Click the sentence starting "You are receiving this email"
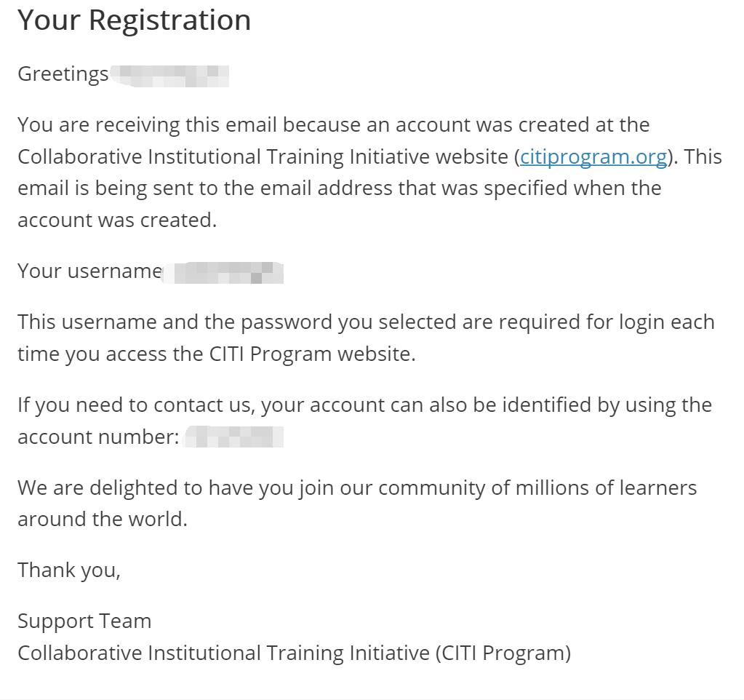The image size is (744, 700). pyautogui.click(x=334, y=125)
